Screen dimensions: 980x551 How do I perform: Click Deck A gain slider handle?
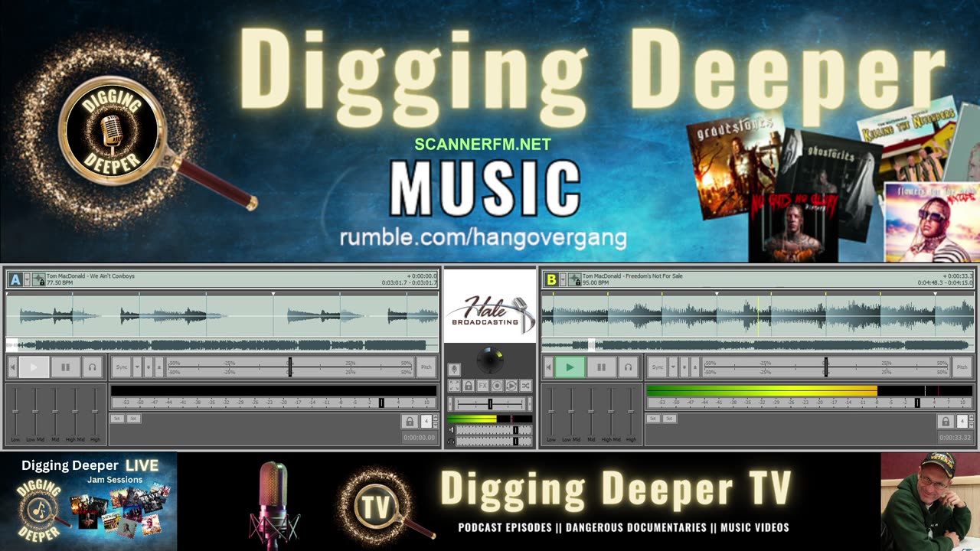381,403
